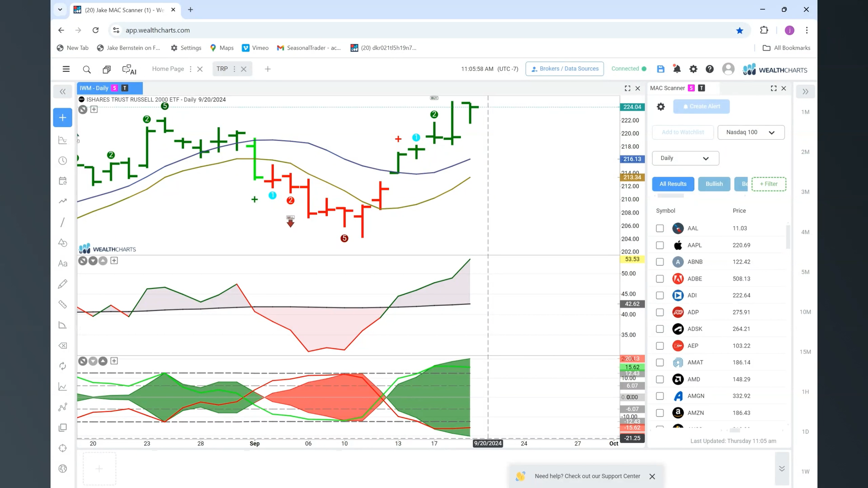Screen dimensions: 868x488
Task: Click the crosshair target tool
Action: [x=63, y=448]
